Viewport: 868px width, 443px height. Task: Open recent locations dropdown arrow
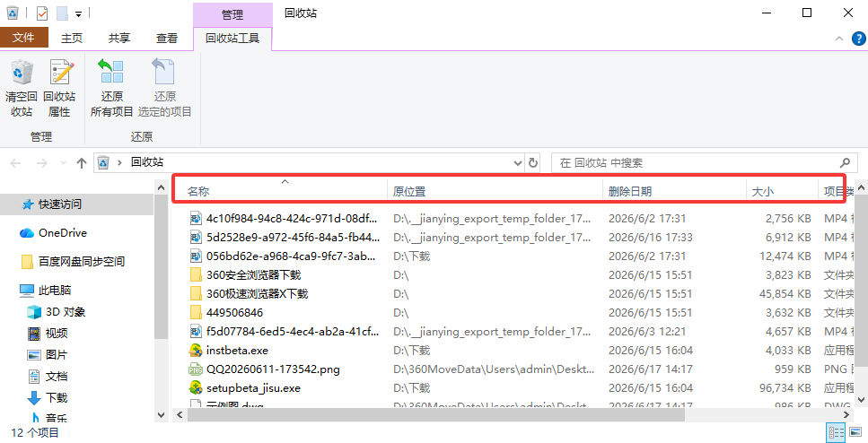point(63,163)
